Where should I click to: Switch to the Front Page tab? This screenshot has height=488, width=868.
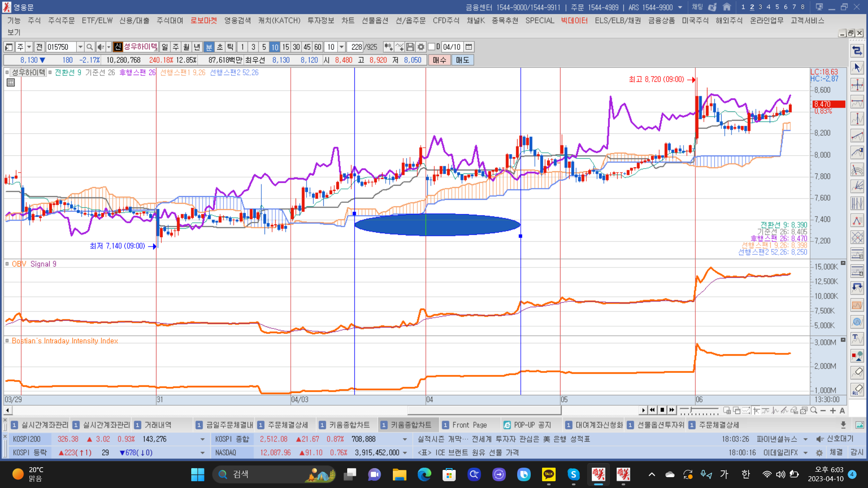[x=469, y=425]
